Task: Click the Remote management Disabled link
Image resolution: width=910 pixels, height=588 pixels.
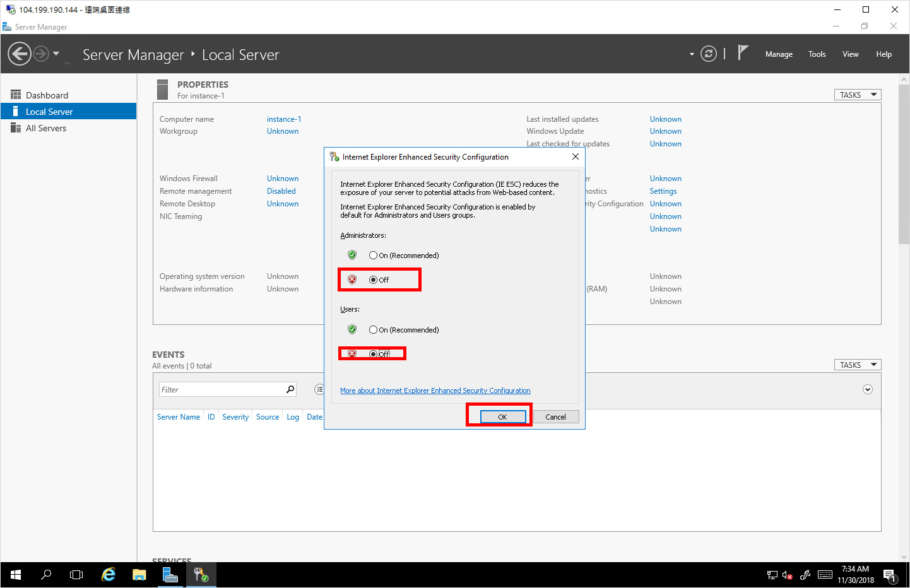Action: pyautogui.click(x=281, y=191)
